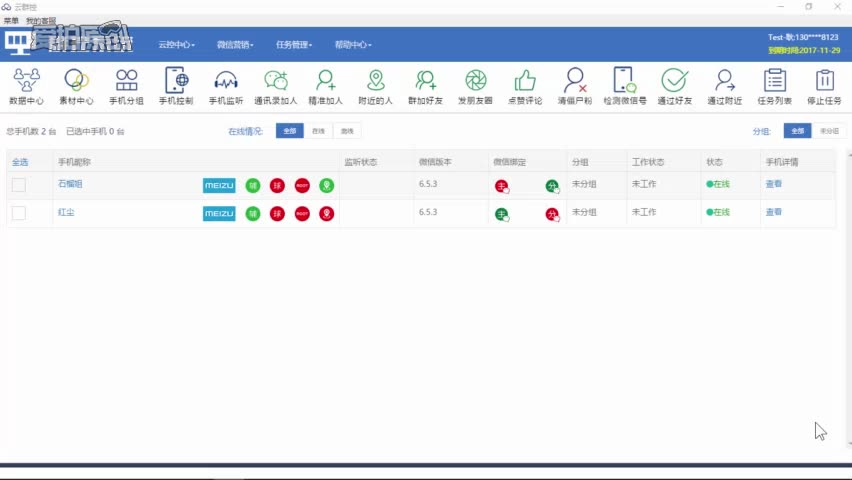Open the 素材中心 material center

coord(76,86)
